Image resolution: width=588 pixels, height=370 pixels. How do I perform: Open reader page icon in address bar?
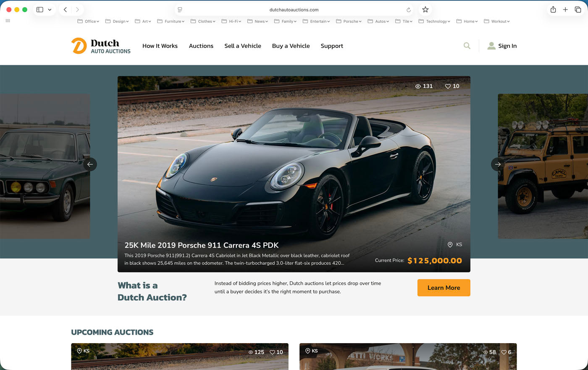[180, 10]
